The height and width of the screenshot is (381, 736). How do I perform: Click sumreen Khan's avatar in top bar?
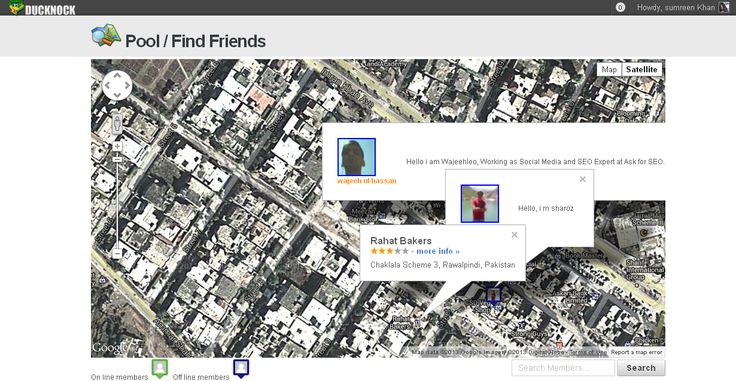724,8
